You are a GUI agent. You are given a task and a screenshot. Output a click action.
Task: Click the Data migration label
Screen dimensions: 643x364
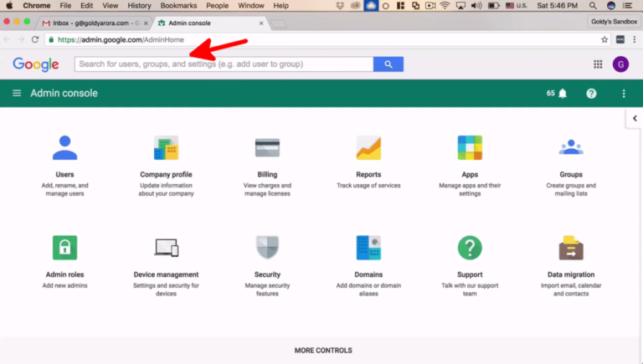(571, 274)
